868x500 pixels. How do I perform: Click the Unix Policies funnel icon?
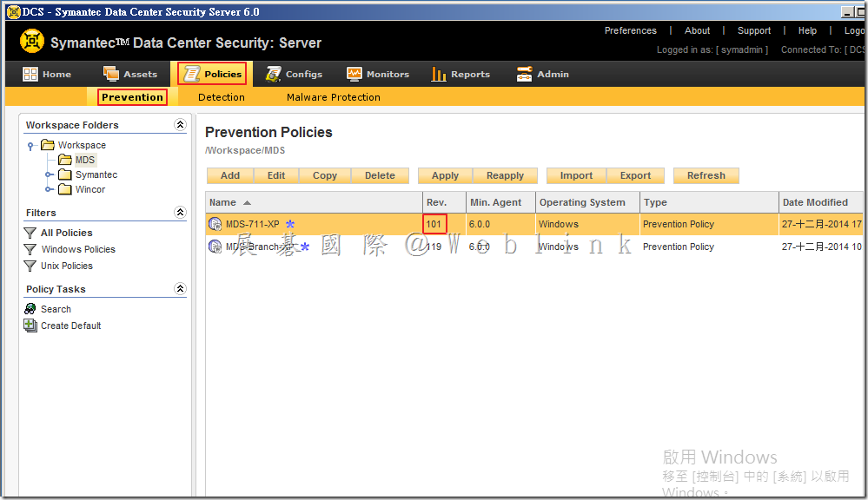(30, 266)
